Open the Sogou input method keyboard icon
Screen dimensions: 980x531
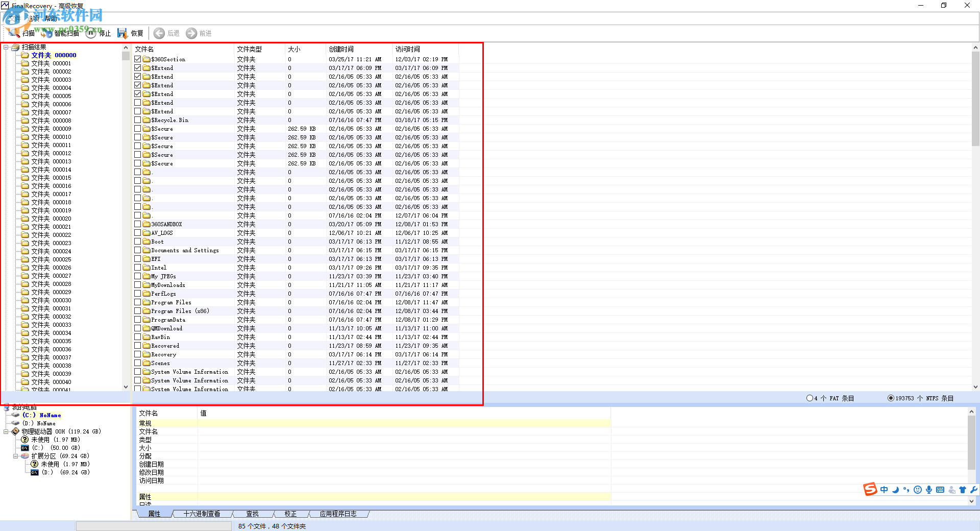pos(939,490)
